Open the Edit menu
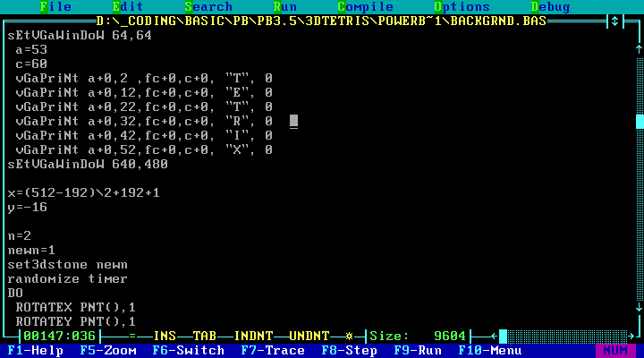644x358 pixels. 128,7
